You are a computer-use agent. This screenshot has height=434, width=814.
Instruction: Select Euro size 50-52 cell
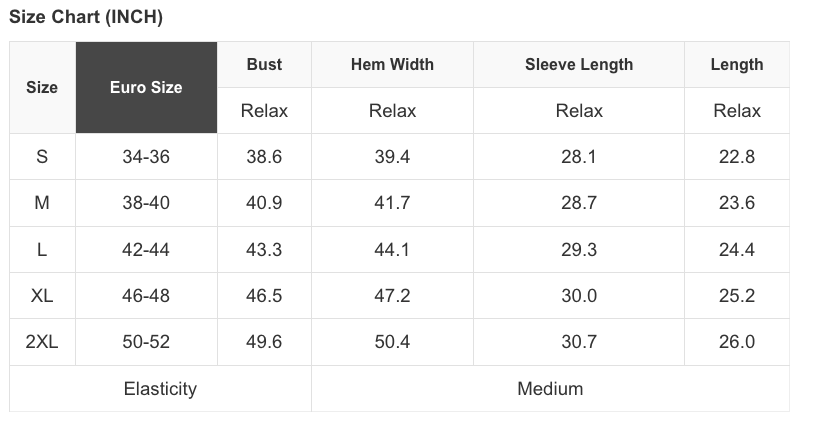(146, 342)
